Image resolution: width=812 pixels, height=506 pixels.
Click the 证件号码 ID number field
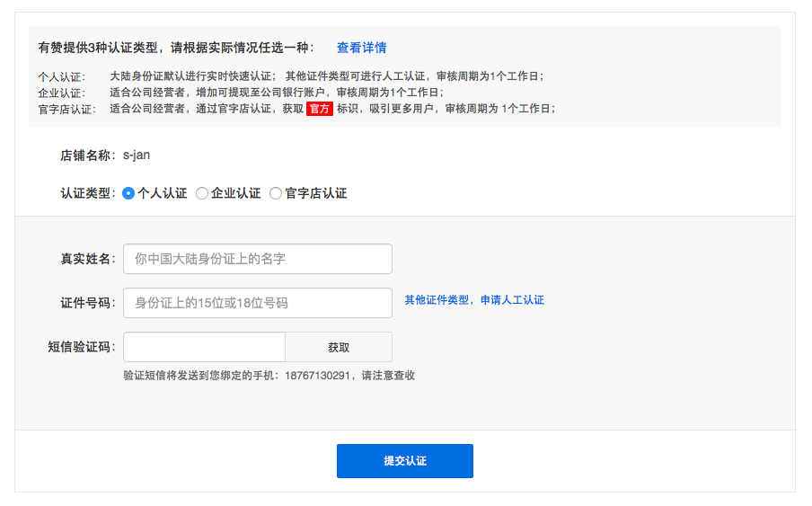[x=257, y=303]
